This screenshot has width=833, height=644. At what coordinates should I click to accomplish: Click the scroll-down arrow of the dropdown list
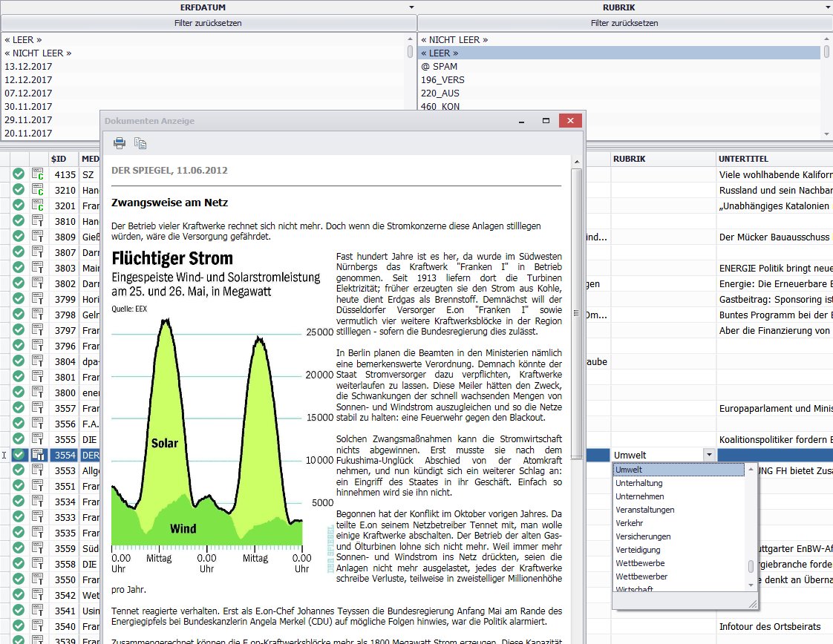(x=751, y=585)
